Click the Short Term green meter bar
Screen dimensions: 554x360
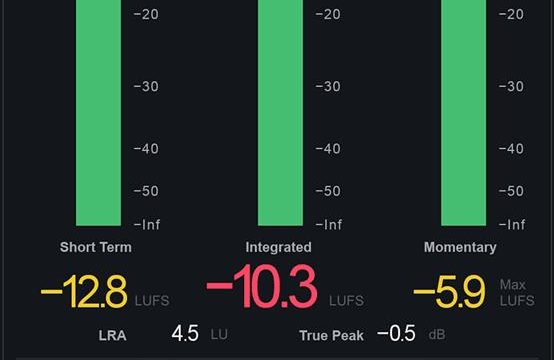(x=99, y=113)
